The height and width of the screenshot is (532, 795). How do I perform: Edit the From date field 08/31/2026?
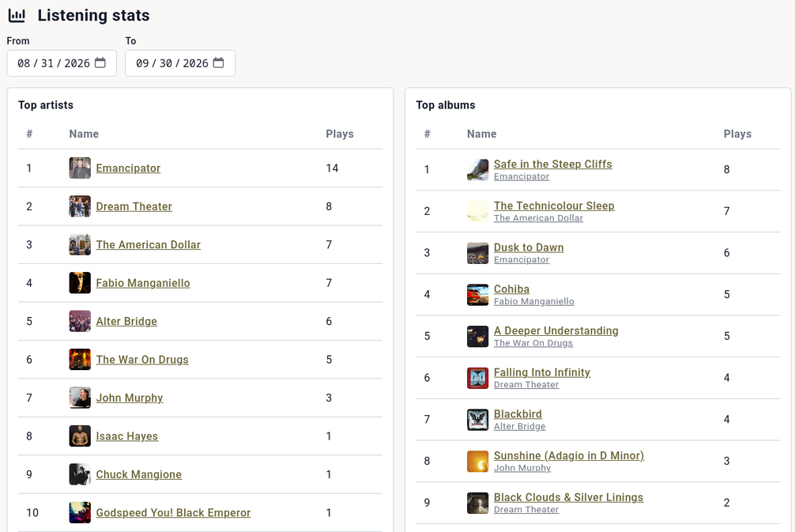click(x=62, y=63)
